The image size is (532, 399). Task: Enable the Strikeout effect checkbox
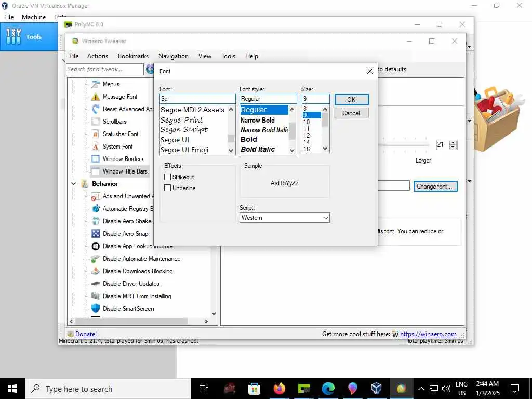pos(167,177)
